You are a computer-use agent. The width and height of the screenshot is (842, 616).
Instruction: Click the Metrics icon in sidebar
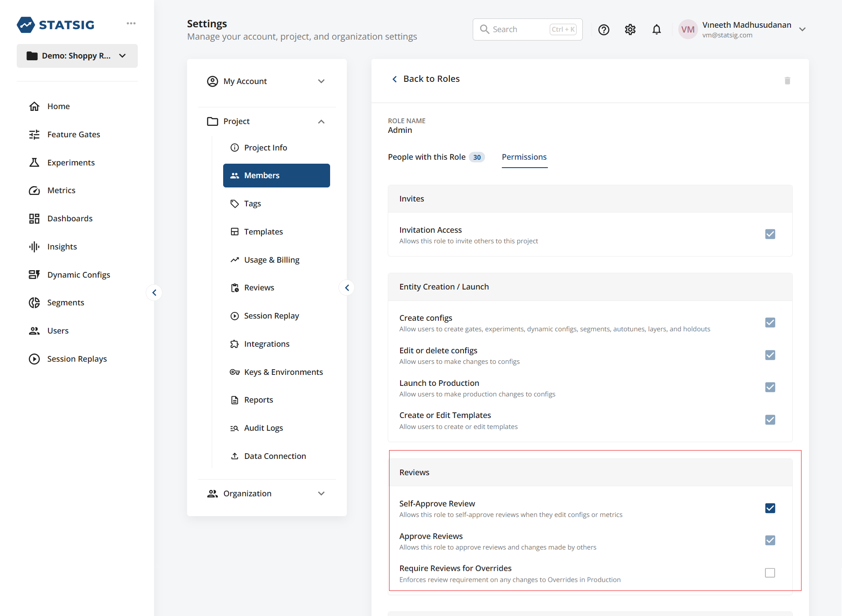[35, 190]
